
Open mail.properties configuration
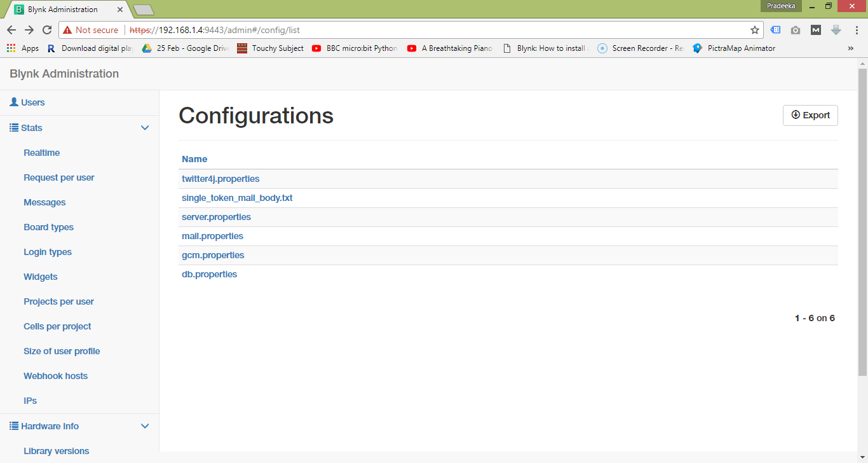[212, 236]
